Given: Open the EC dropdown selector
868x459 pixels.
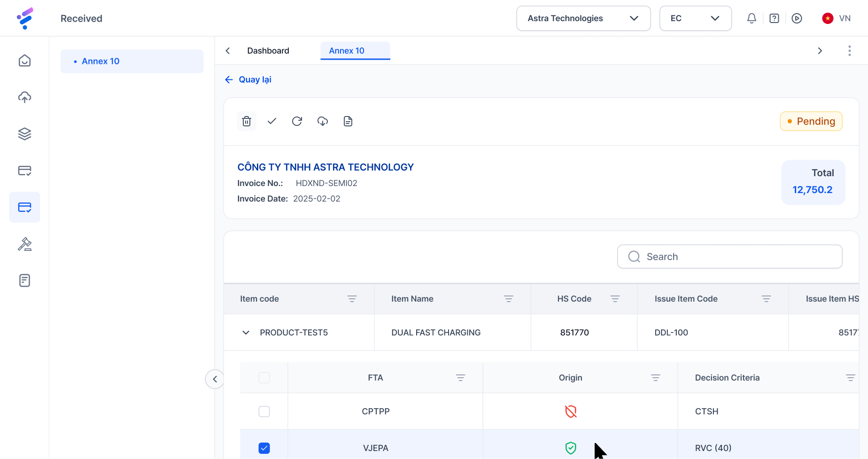Looking at the screenshot, I should pos(695,18).
